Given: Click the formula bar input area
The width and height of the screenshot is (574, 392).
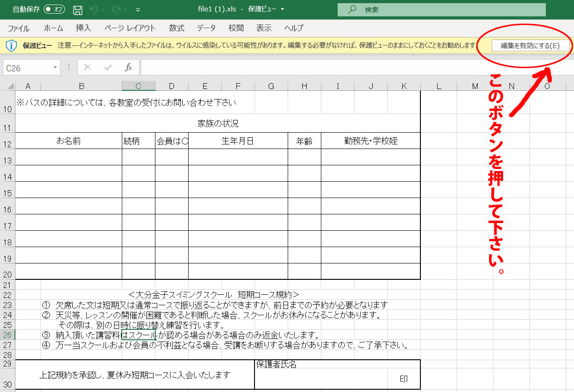Looking at the screenshot, I should click(x=357, y=68).
